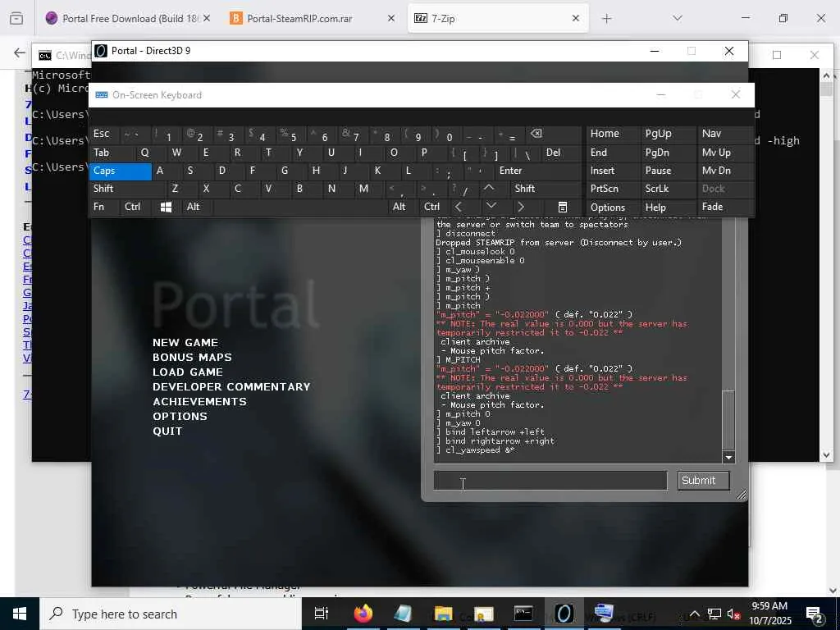840x630 pixels.
Task: Click Options key on On-Screen Keyboard
Action: coord(613,208)
